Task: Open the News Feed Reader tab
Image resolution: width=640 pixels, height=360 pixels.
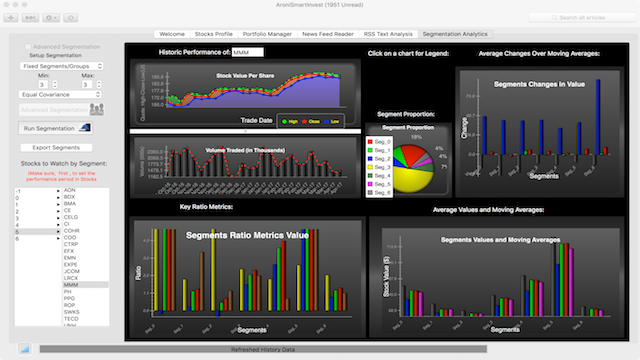Action: pos(328,34)
